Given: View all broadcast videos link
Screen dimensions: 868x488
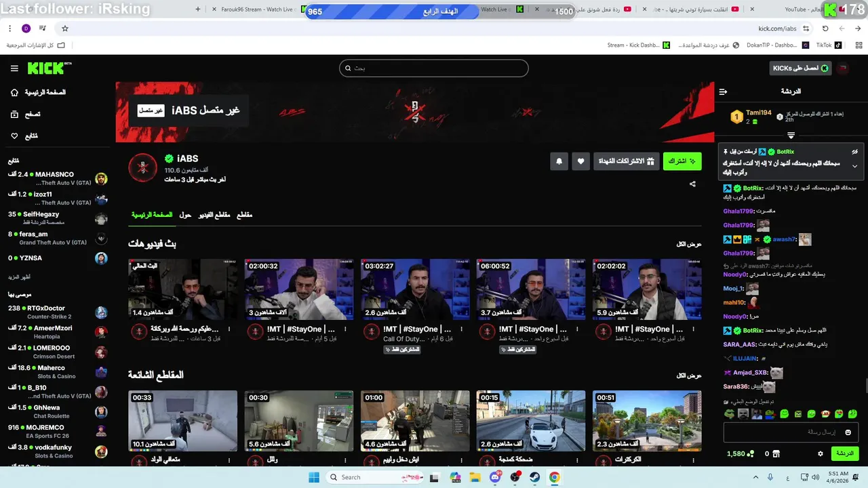Looking at the screenshot, I should (x=689, y=244).
